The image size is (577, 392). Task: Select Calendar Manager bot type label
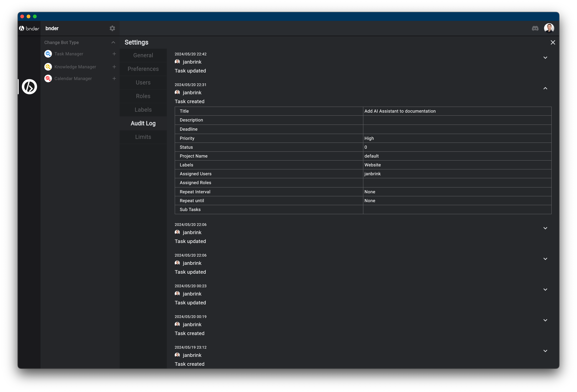[73, 78]
